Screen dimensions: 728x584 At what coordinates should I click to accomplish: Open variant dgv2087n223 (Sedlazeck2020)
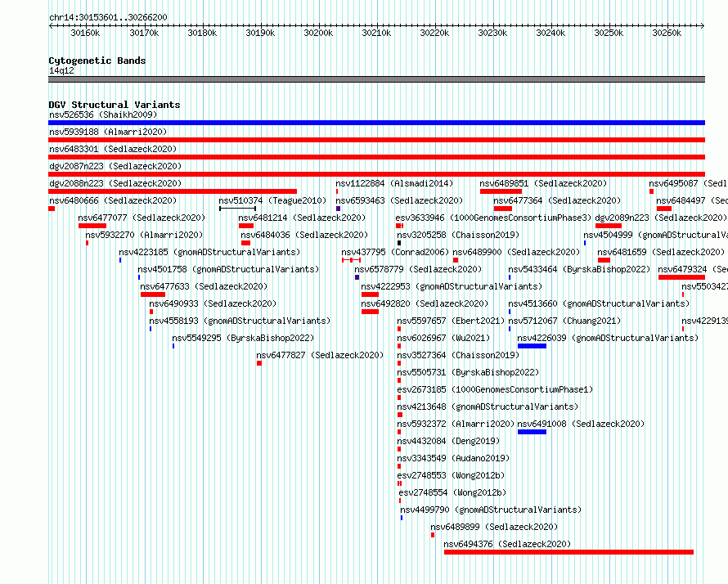[115, 166]
